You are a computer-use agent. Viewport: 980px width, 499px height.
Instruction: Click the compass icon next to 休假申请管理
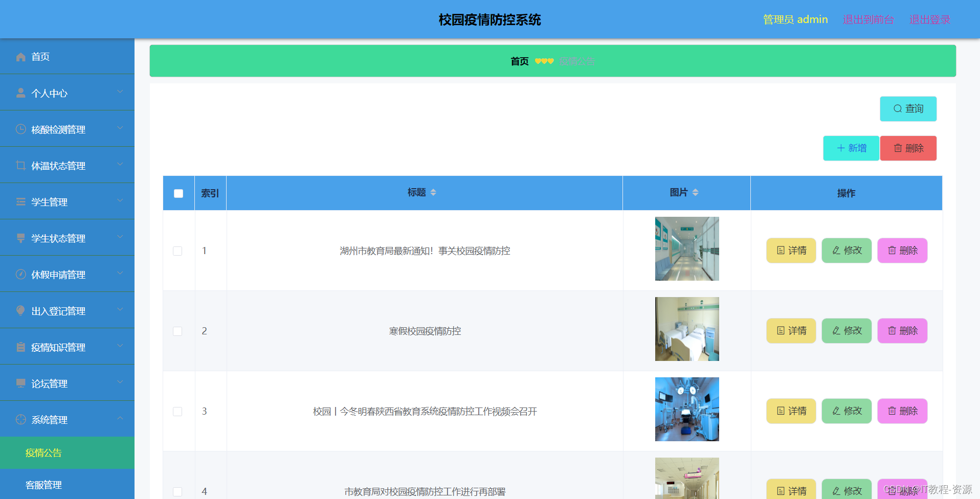tap(20, 275)
